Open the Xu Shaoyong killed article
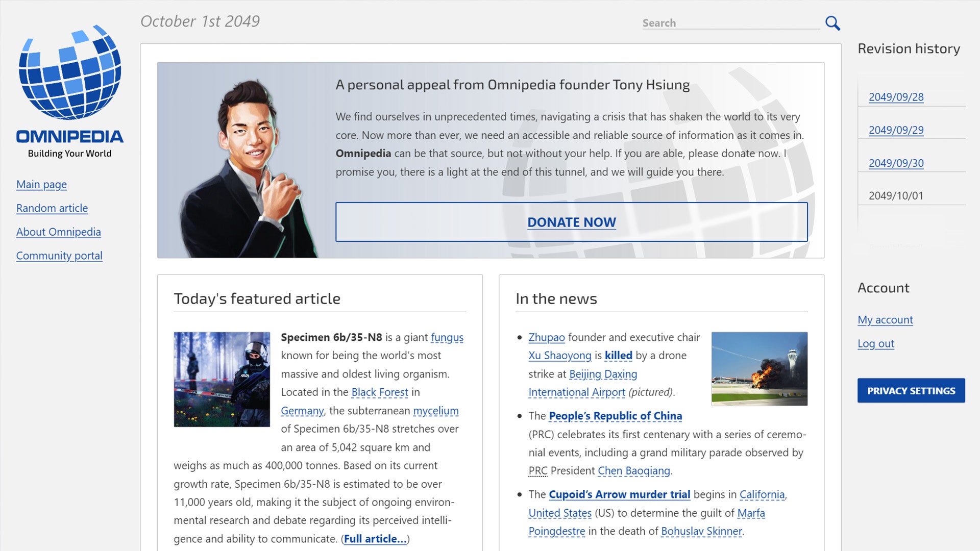The height and width of the screenshot is (551, 980). [618, 356]
